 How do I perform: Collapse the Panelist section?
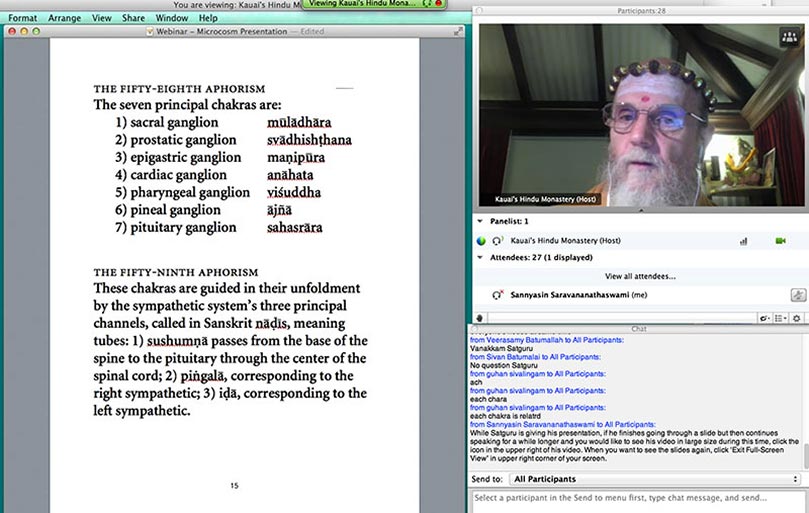click(479, 220)
